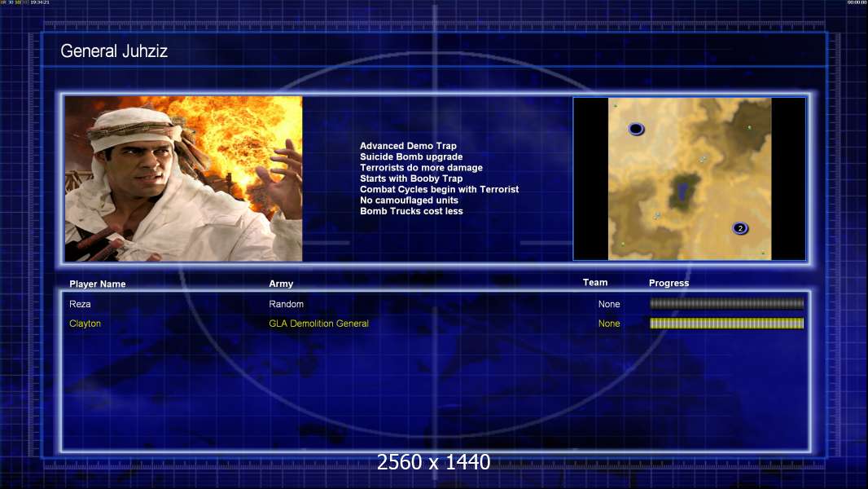
Task: Click Reza's team value None
Action: [609, 304]
